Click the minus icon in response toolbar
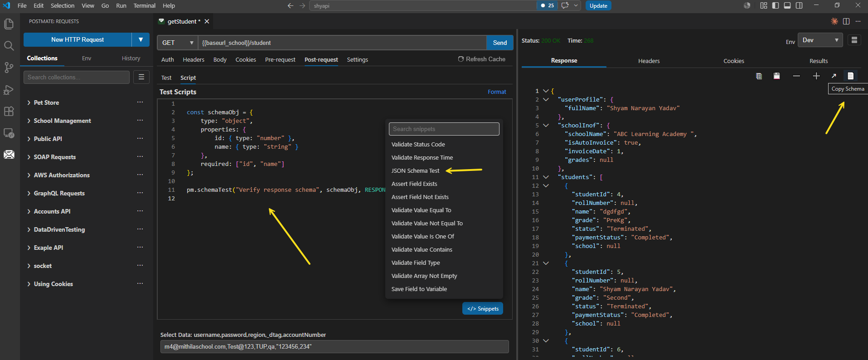This screenshot has height=360, width=868. [796, 76]
